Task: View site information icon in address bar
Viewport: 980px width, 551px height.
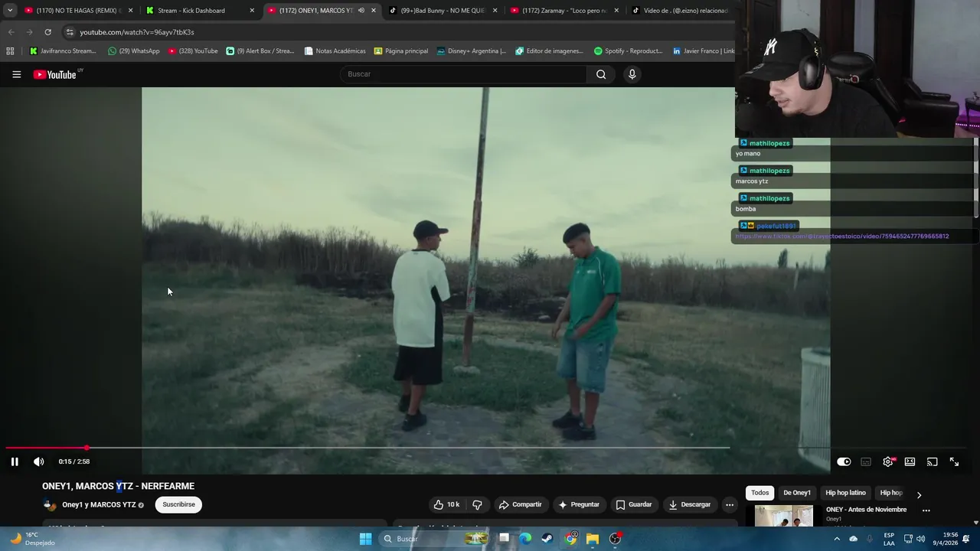Action: tap(70, 32)
